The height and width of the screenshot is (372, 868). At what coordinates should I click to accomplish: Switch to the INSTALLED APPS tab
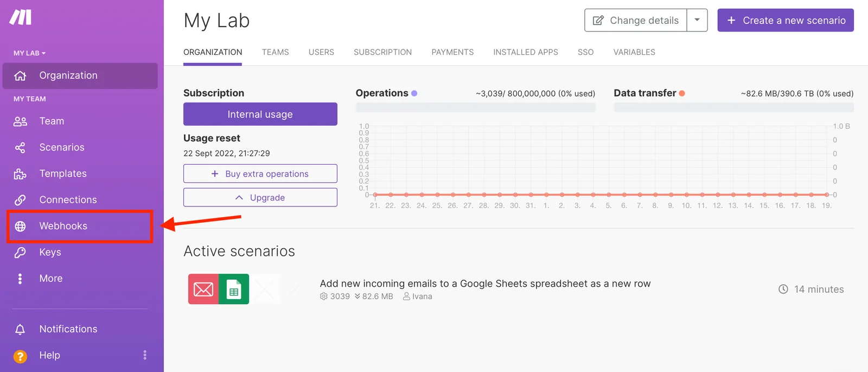pos(526,52)
